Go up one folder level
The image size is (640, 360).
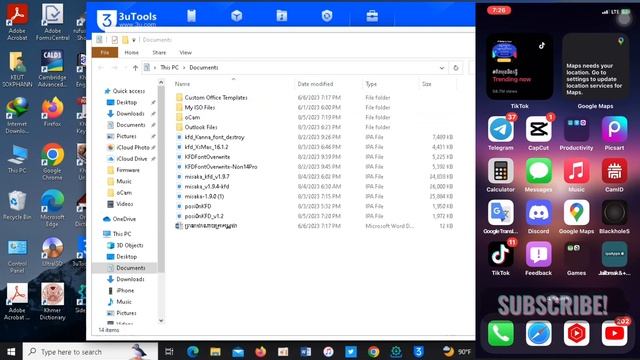135,68
